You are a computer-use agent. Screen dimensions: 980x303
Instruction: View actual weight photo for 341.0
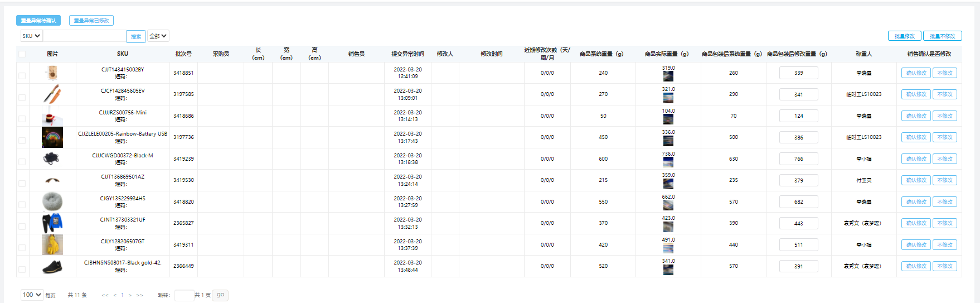point(668,270)
